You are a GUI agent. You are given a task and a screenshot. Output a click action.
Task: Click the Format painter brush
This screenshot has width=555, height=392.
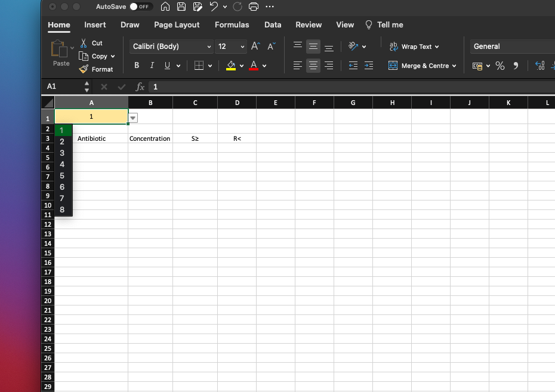[96, 69]
